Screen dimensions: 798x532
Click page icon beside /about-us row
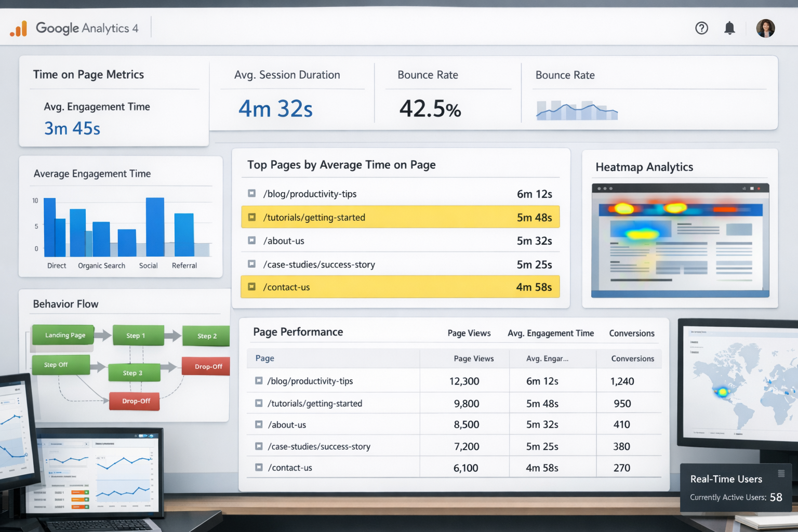tap(251, 241)
